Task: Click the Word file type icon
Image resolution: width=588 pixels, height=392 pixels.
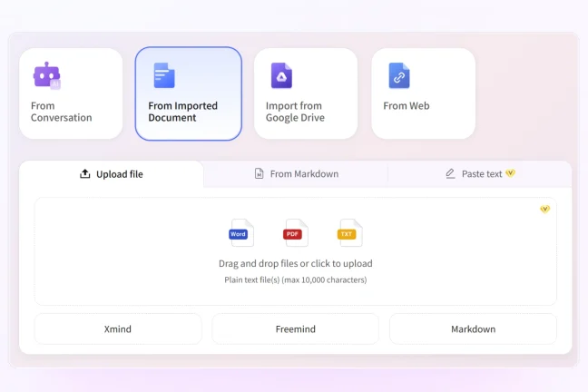Action: (x=241, y=233)
